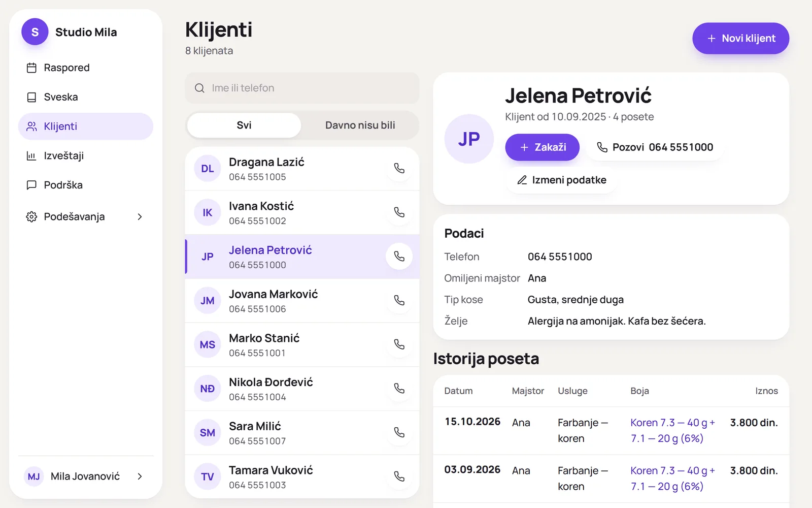Select client Jovana Marković
This screenshot has width=812, height=508.
point(302,301)
